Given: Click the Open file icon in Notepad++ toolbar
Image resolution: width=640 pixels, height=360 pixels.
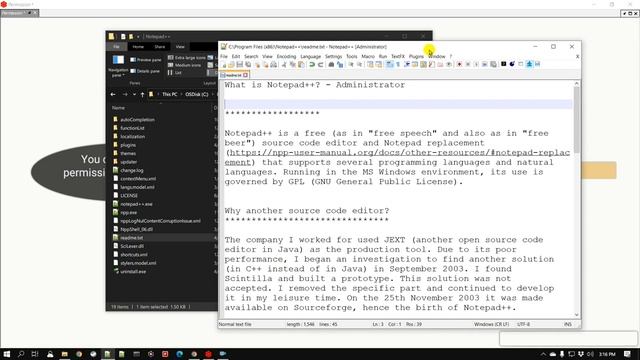Looking at the screenshot, I should coord(231,64).
